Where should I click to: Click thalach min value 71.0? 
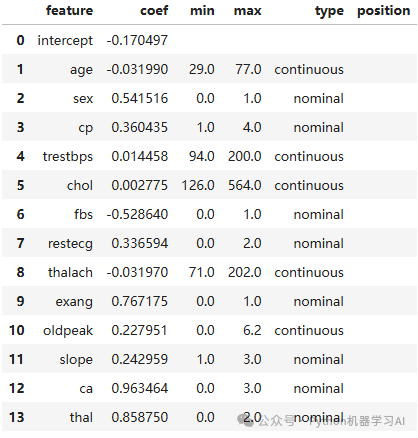point(202,272)
